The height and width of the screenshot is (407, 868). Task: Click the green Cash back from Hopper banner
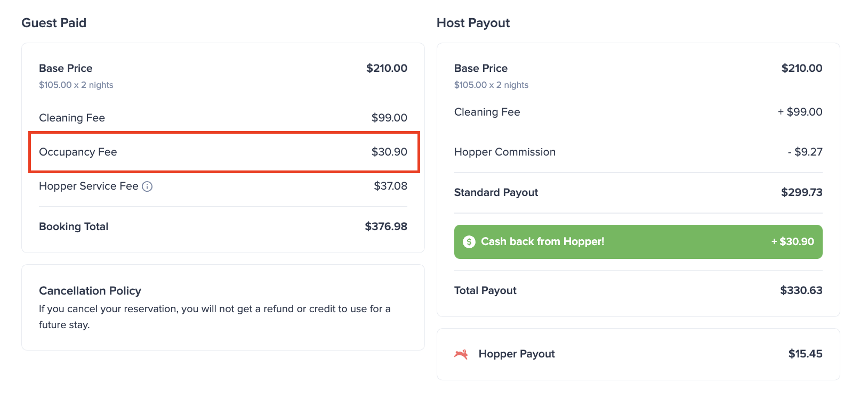tap(638, 242)
